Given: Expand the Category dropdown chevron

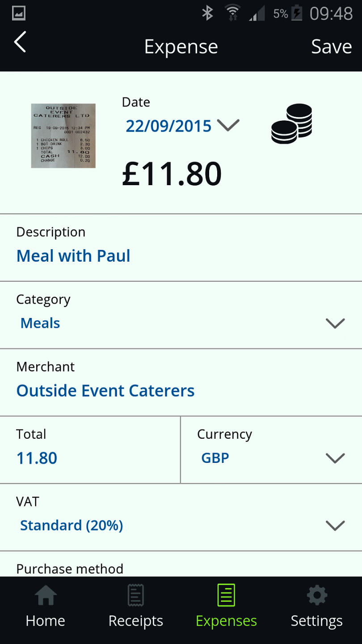Looking at the screenshot, I should coord(335,323).
